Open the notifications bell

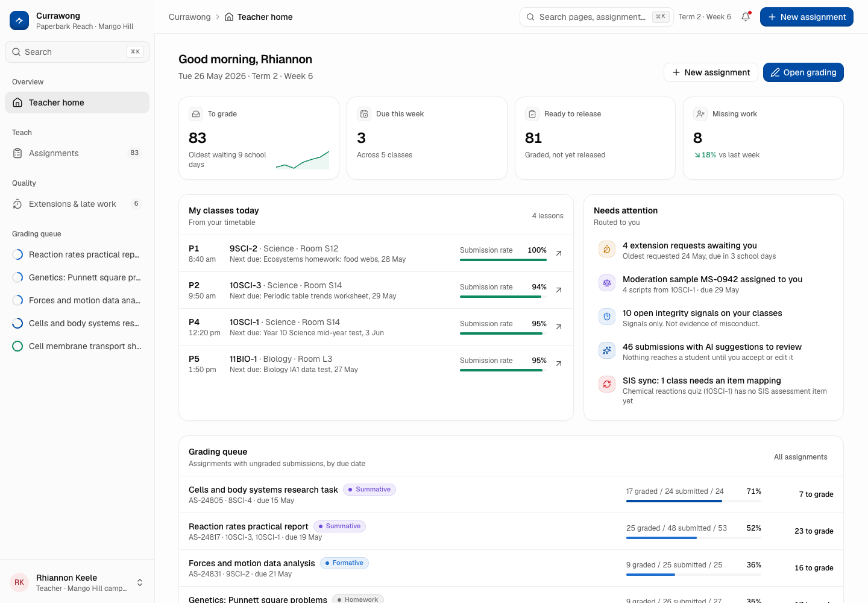pyautogui.click(x=746, y=17)
